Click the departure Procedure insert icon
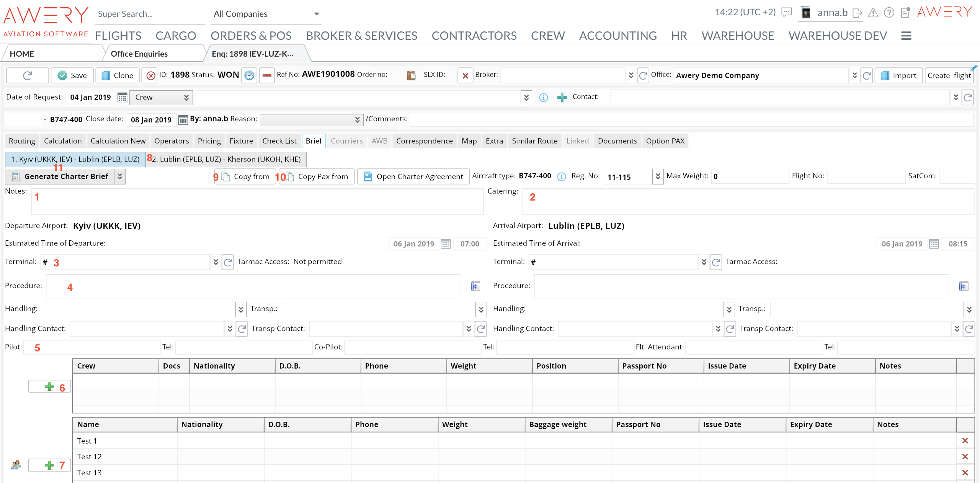This screenshot has height=483, width=980. [475, 286]
